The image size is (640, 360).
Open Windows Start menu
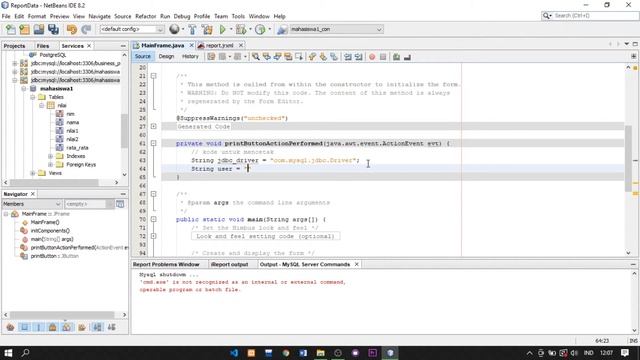click(x=8, y=353)
